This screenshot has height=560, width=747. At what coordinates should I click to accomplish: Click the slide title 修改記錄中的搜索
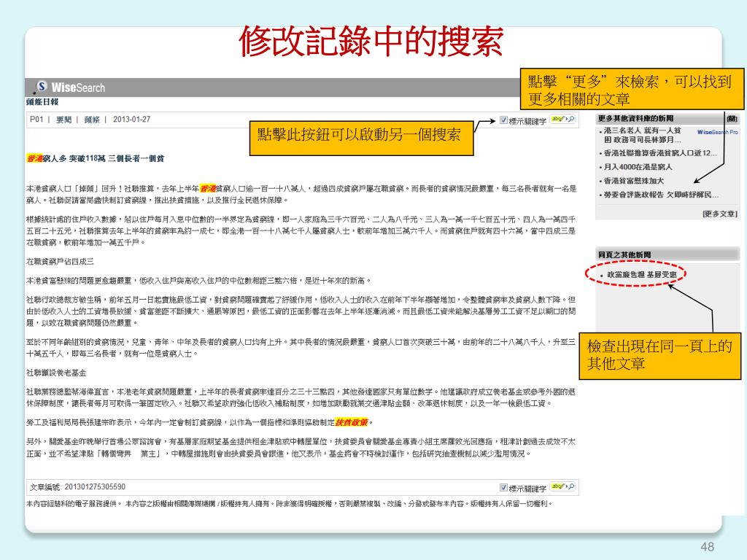click(371, 41)
